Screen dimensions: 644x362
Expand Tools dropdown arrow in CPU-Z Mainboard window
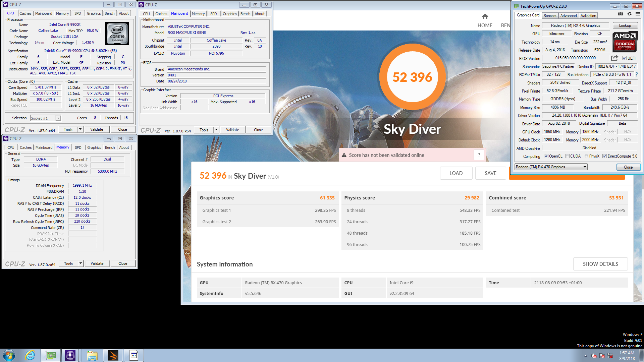[216, 130]
